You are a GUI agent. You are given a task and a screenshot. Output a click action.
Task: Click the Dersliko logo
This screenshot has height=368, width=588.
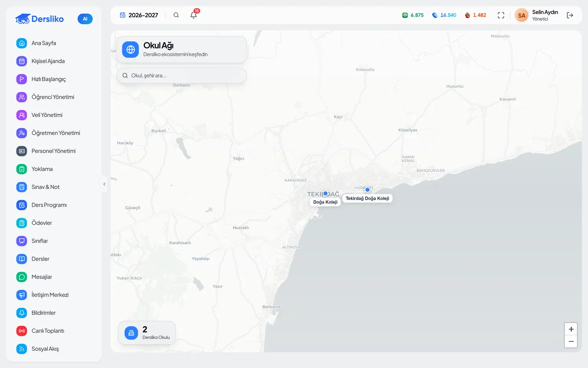[40, 19]
